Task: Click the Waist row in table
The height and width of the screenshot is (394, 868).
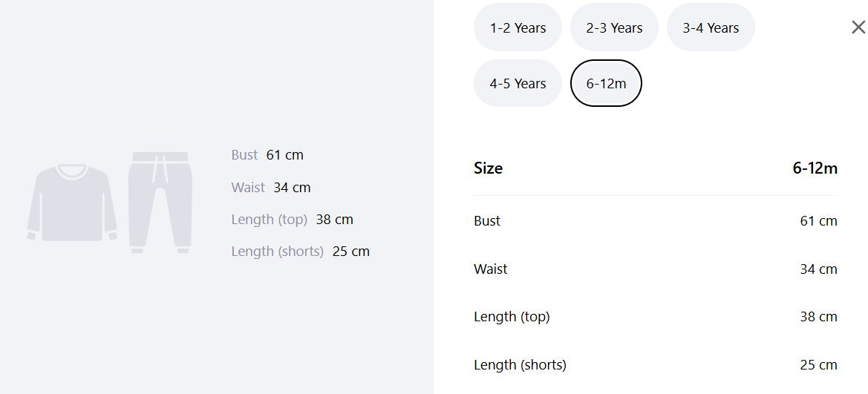Action: coord(656,269)
